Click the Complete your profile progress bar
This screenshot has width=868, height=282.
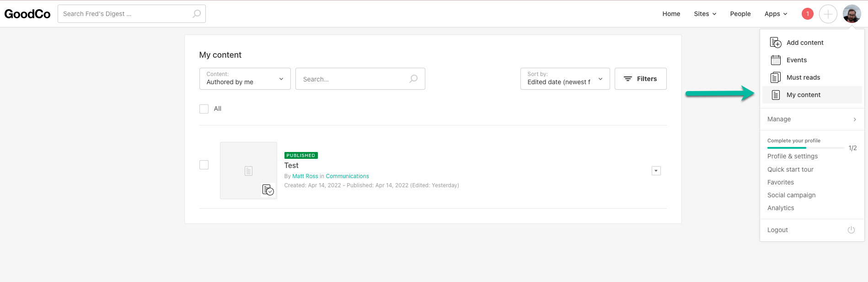click(806, 148)
